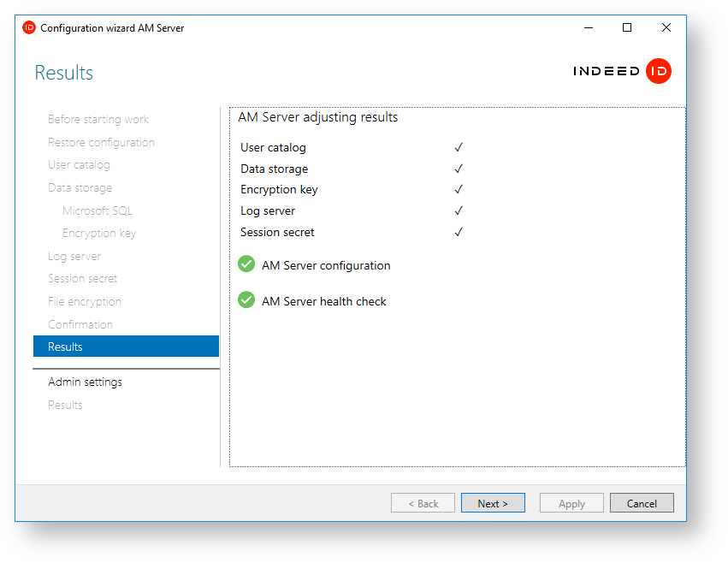Image resolution: width=728 pixels, height=563 pixels.
Task: Close the Configuration wizard window
Action: coord(666,27)
